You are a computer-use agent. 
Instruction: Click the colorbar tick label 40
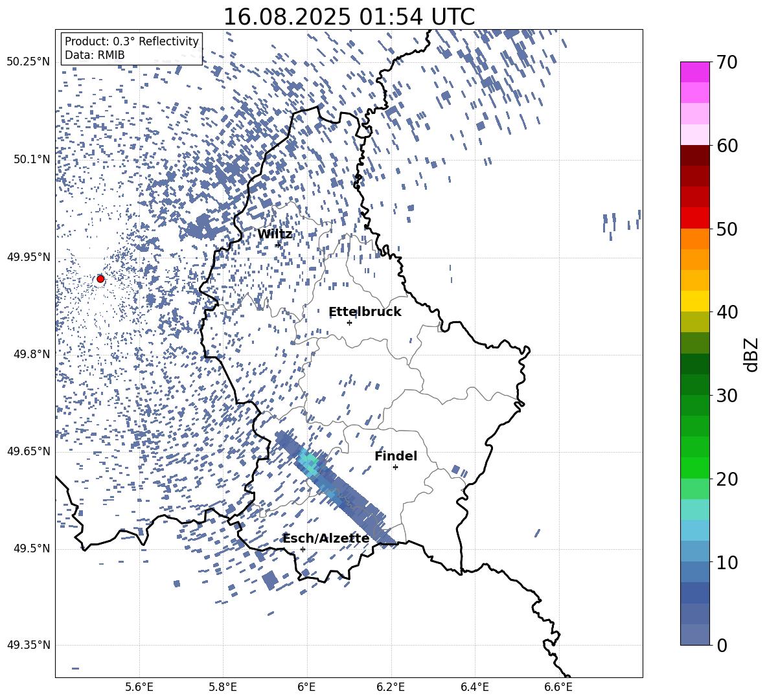click(727, 312)
